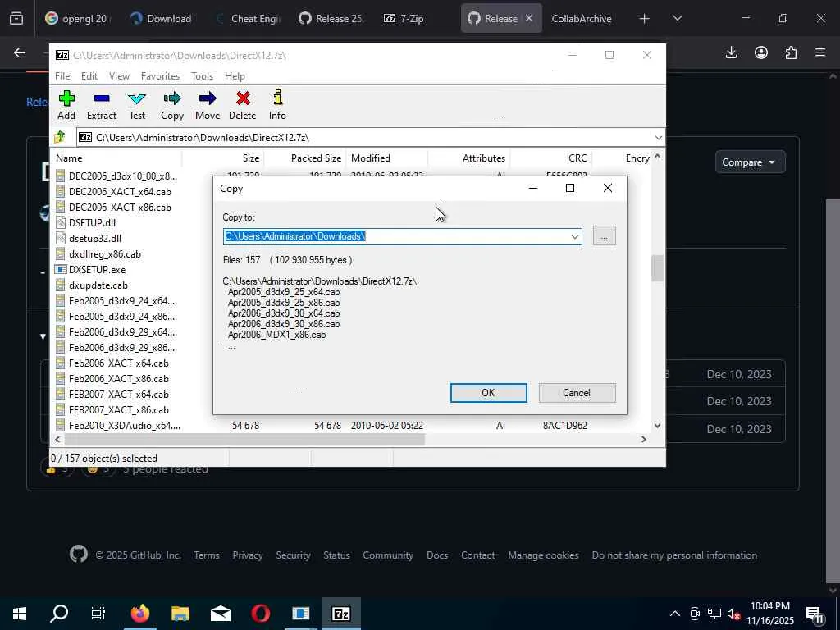Switch to Firefox on taskbar
The height and width of the screenshot is (630, 840).
[x=139, y=614]
